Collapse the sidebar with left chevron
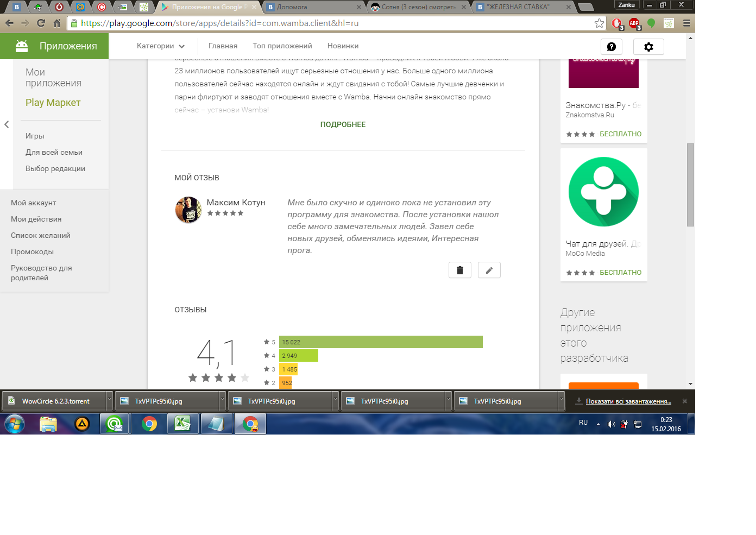 tap(7, 124)
